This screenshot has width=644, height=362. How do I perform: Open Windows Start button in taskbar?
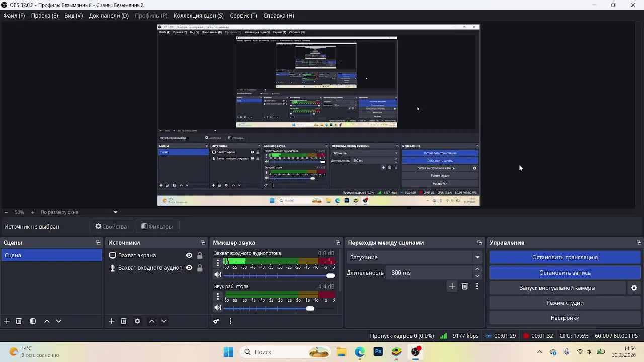(x=228, y=352)
